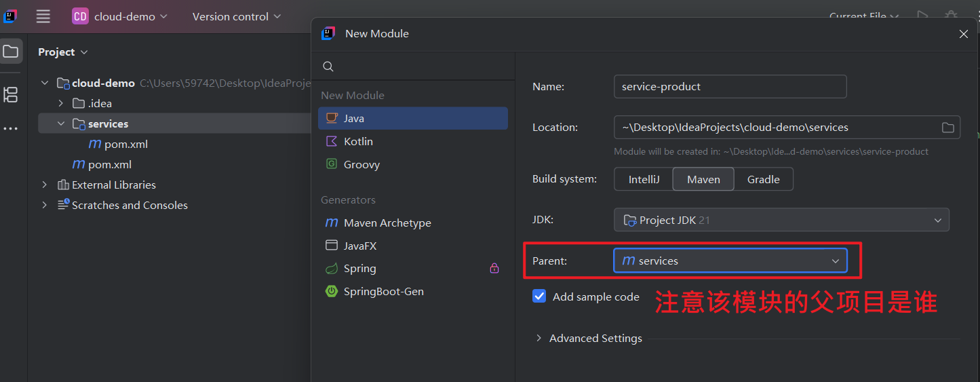The height and width of the screenshot is (382, 980).
Task: Click the lock icon beside Spring
Action: (494, 268)
